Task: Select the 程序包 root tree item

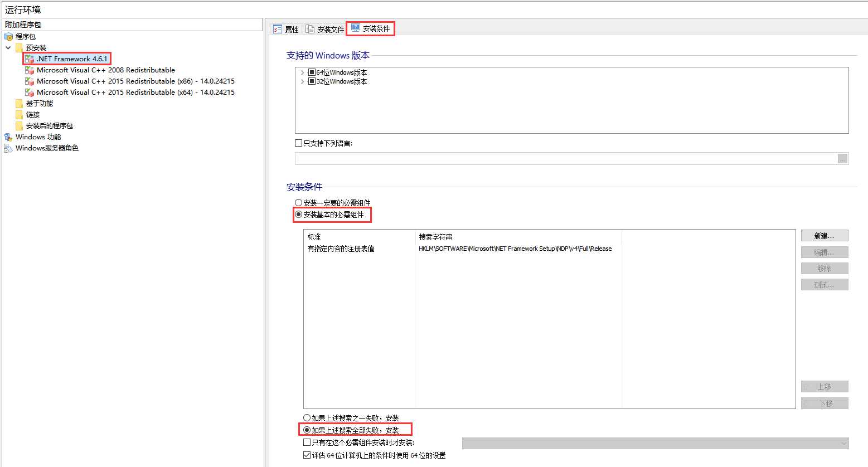Action: pos(26,37)
